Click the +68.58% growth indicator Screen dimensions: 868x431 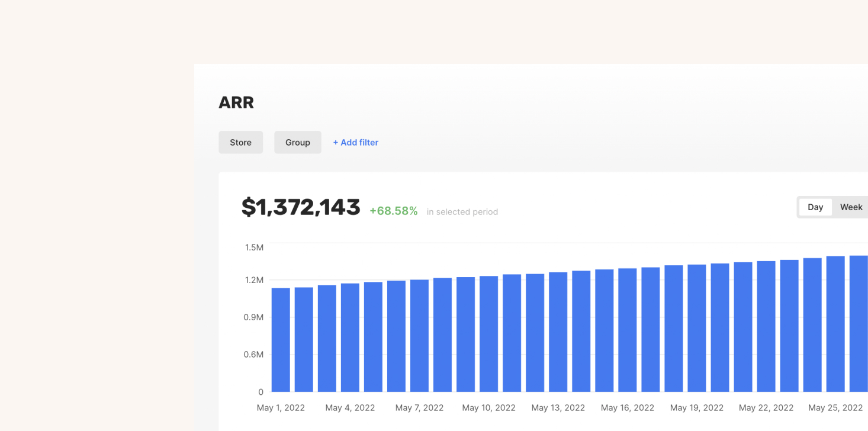[x=393, y=211]
